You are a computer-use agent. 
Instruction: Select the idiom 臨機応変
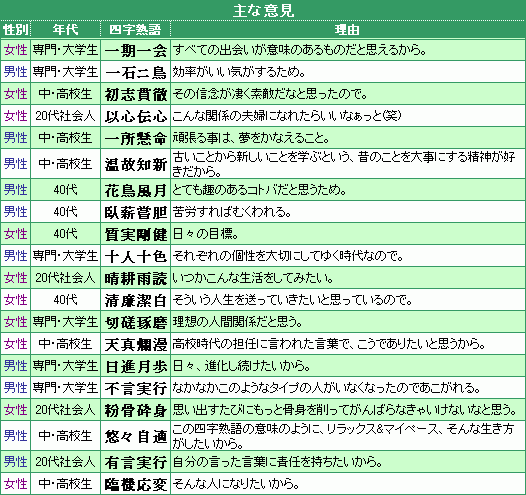coord(136,484)
